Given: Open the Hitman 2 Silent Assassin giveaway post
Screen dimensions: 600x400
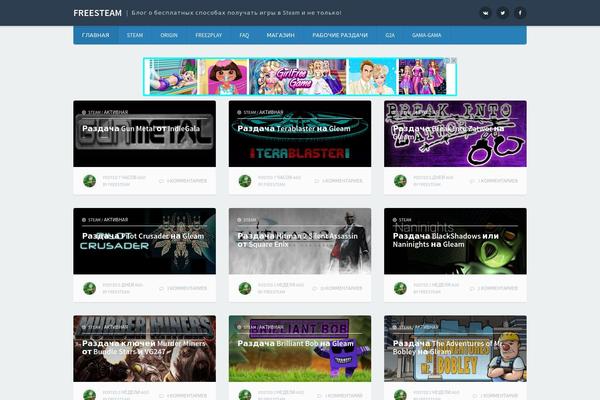Looking at the screenshot, I should [x=297, y=240].
